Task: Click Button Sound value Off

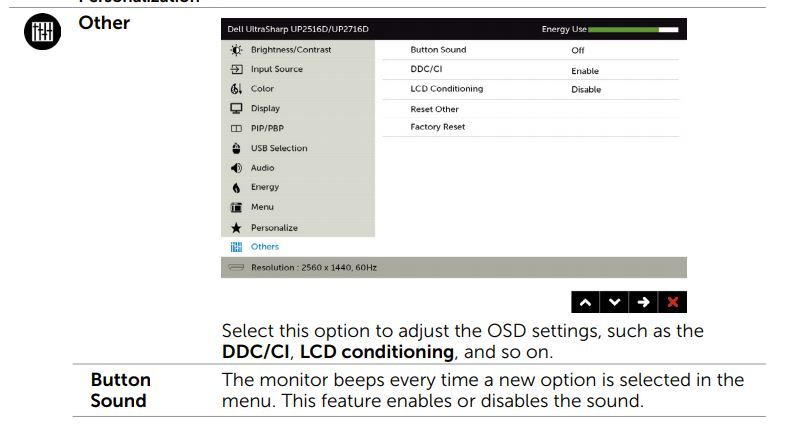Action: (578, 50)
